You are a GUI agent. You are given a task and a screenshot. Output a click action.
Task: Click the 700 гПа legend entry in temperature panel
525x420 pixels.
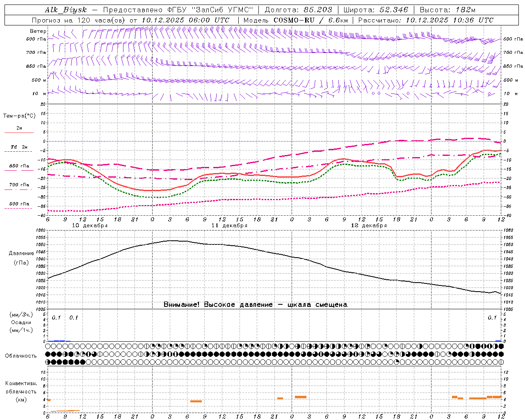[19, 185]
